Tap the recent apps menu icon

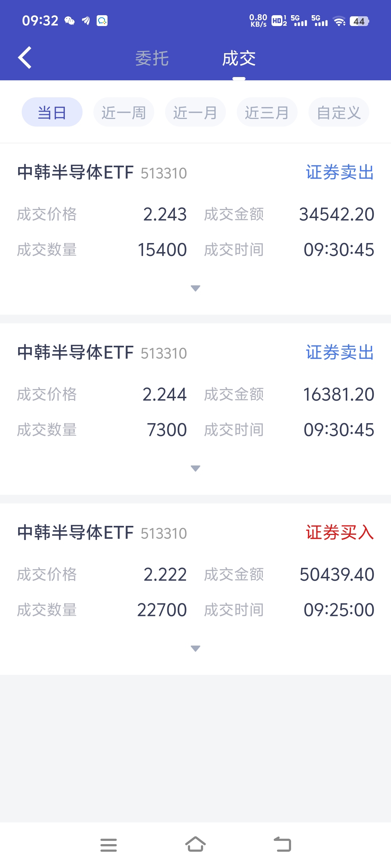click(x=109, y=845)
